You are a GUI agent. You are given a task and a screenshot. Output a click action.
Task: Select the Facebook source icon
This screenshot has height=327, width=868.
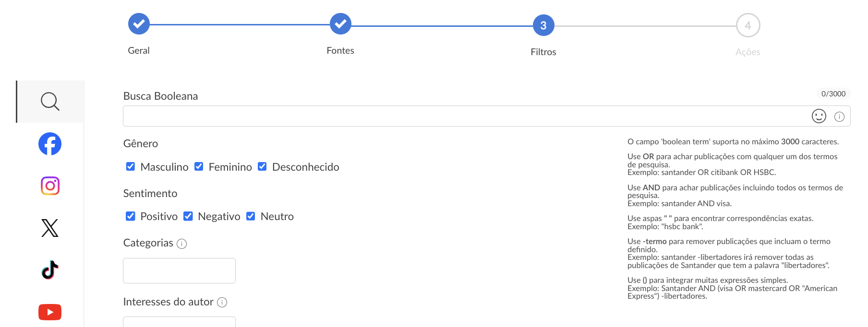pyautogui.click(x=50, y=144)
